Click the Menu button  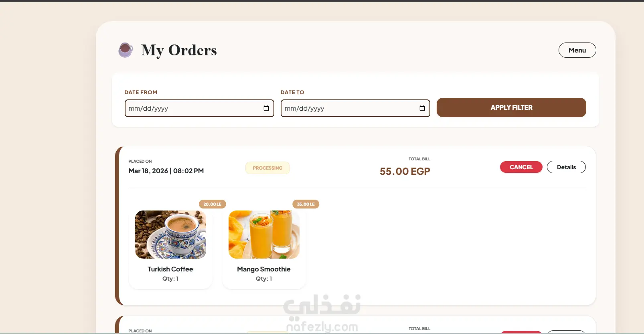[x=577, y=50]
